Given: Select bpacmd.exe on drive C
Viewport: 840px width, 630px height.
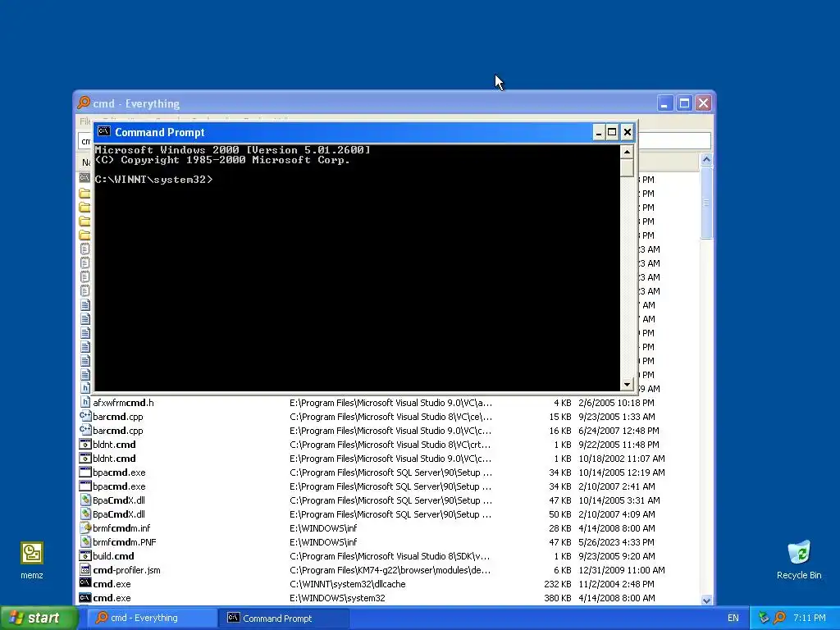Looking at the screenshot, I should [119, 472].
